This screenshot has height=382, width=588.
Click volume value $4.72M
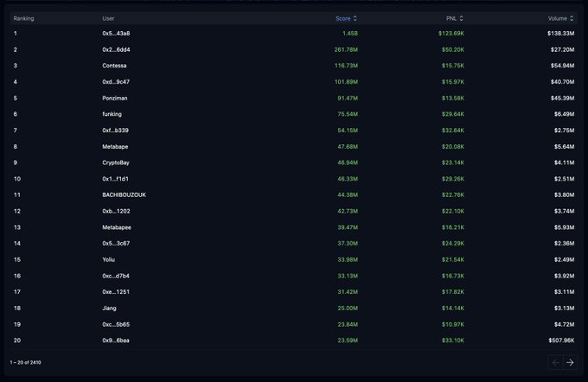pos(564,324)
